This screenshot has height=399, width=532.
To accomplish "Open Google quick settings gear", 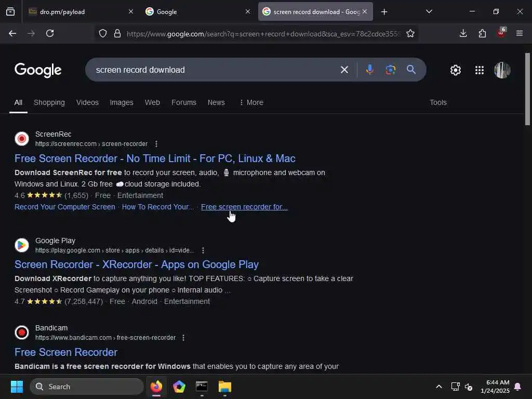I will (455, 70).
